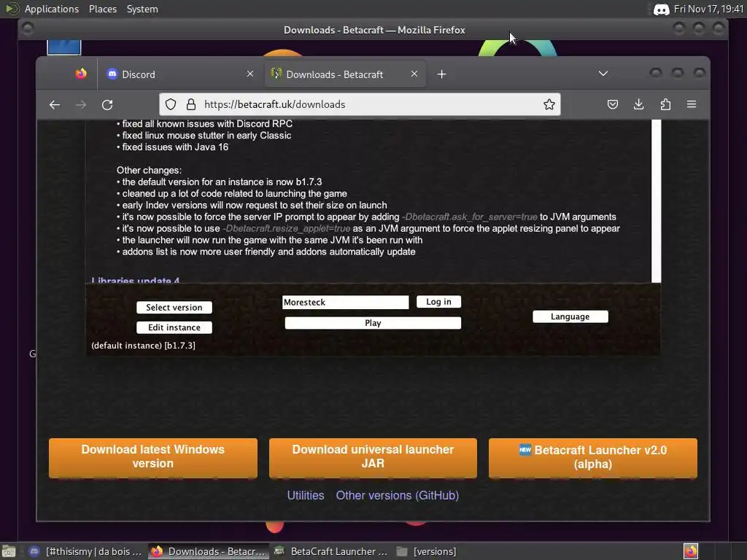Switch to the Discord tab
Screen dimensions: 747x560
click(x=180, y=74)
